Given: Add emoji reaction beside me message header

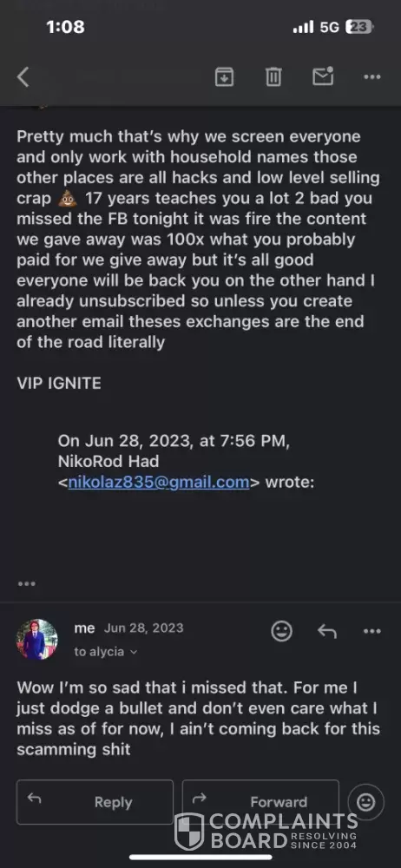Looking at the screenshot, I should point(281,631).
